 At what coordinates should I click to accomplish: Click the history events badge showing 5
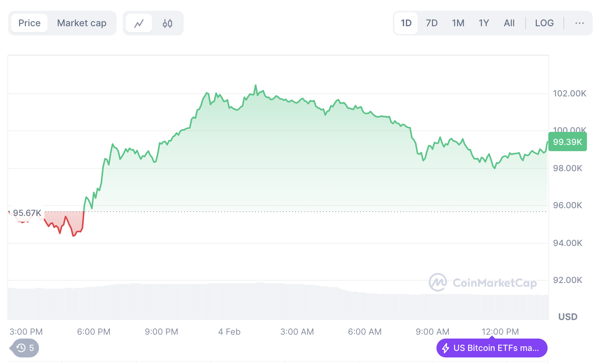coord(25,348)
